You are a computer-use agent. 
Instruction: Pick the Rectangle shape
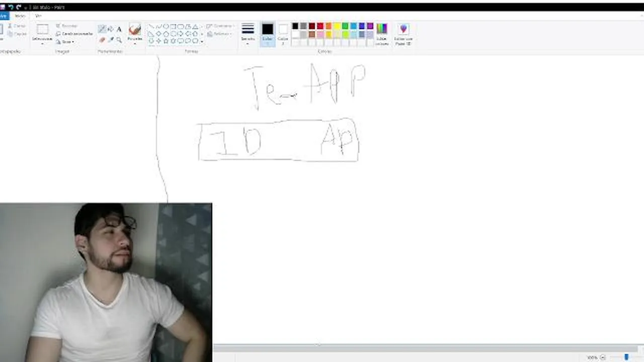point(173,27)
